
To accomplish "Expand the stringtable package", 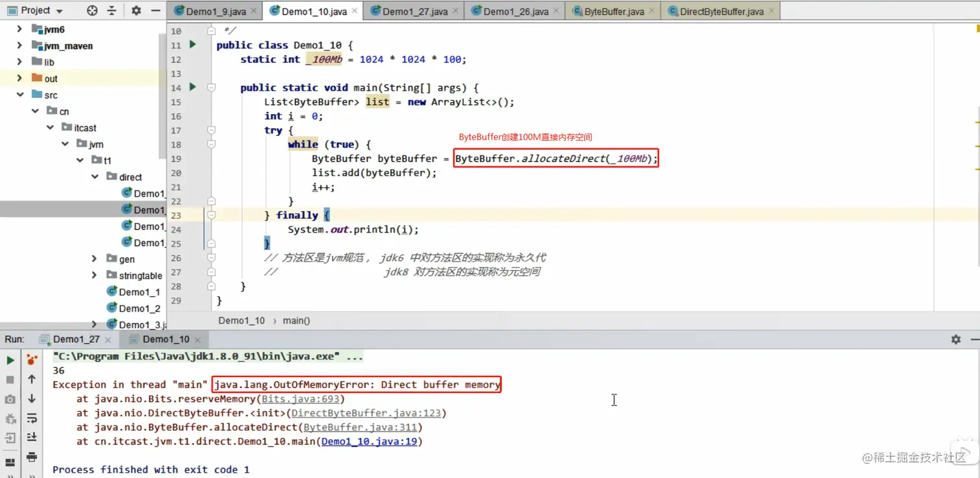I will [x=95, y=275].
